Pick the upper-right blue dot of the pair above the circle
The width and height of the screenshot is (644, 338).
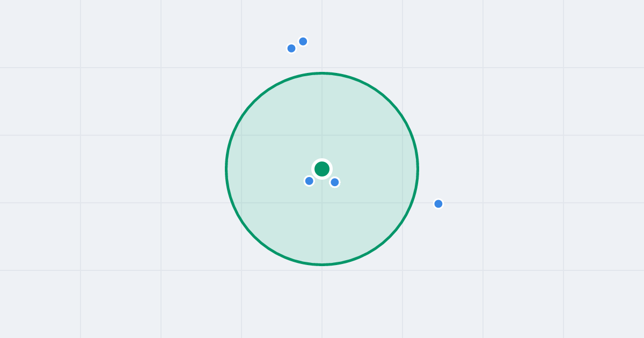(x=303, y=41)
